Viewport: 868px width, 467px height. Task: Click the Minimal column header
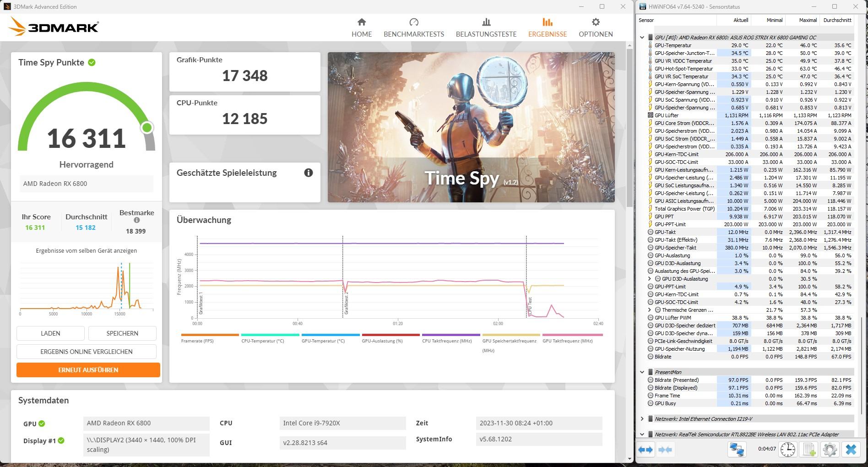point(768,20)
